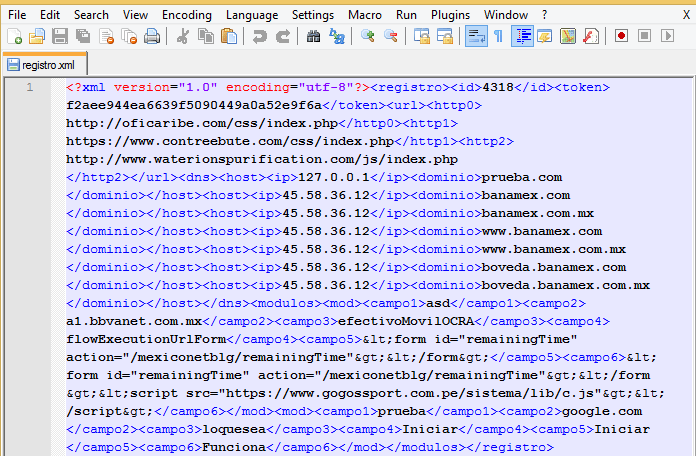This screenshot has height=456, width=696.
Task: Click line number 1 in the margin
Action: (30, 87)
